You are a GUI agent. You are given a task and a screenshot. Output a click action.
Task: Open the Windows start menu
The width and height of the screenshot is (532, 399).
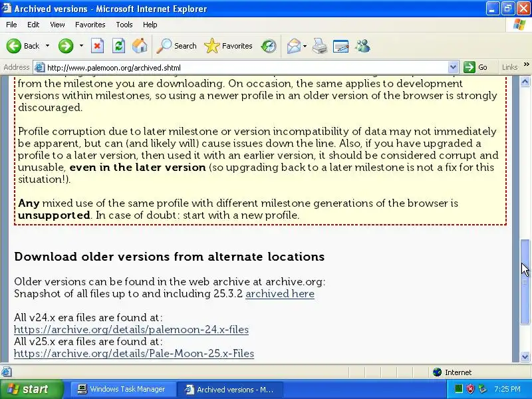pyautogui.click(x=31, y=389)
